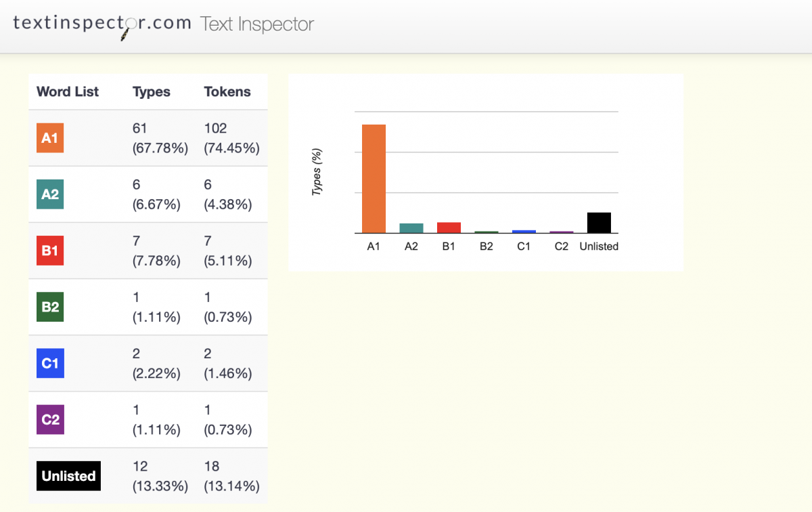Click the Types (%) axis label
The image size is (812, 512).
[317, 173]
